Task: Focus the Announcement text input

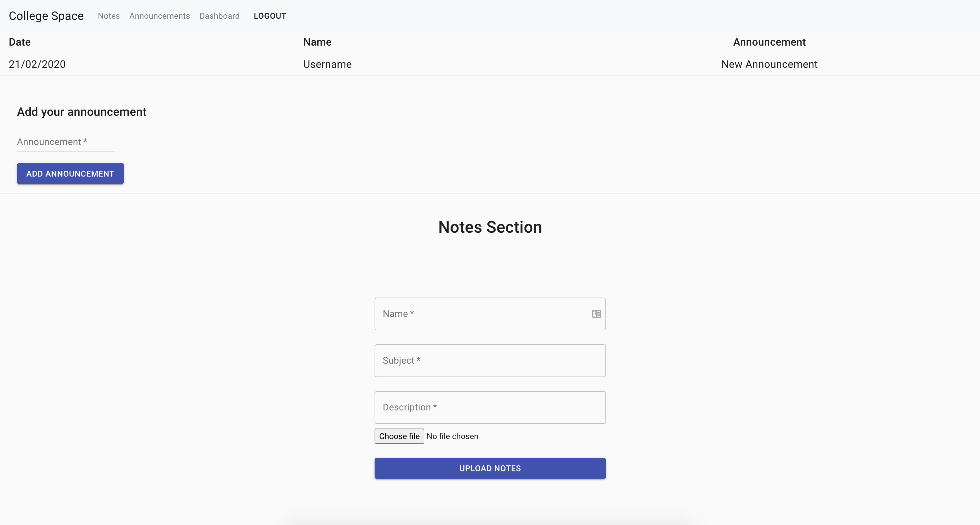Action: [x=65, y=142]
